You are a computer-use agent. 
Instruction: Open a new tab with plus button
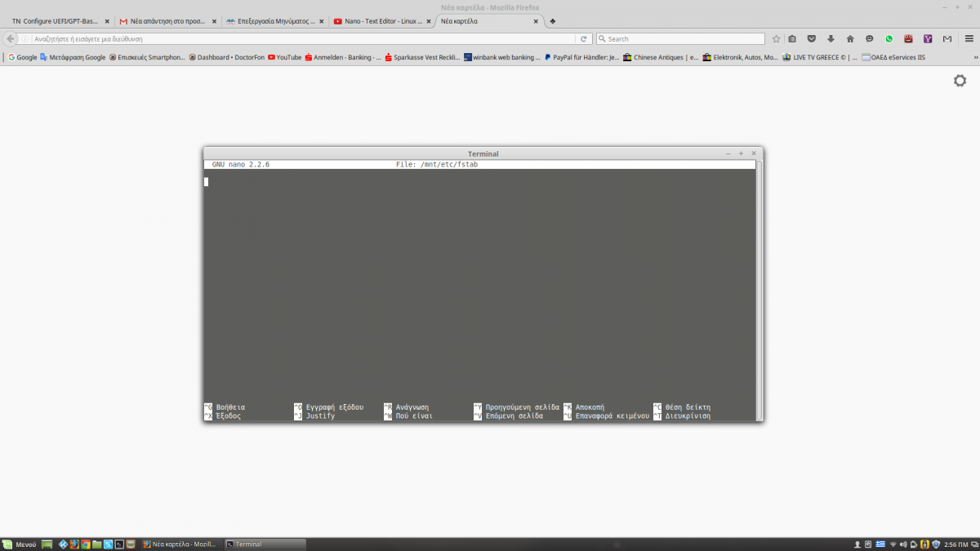(x=553, y=21)
